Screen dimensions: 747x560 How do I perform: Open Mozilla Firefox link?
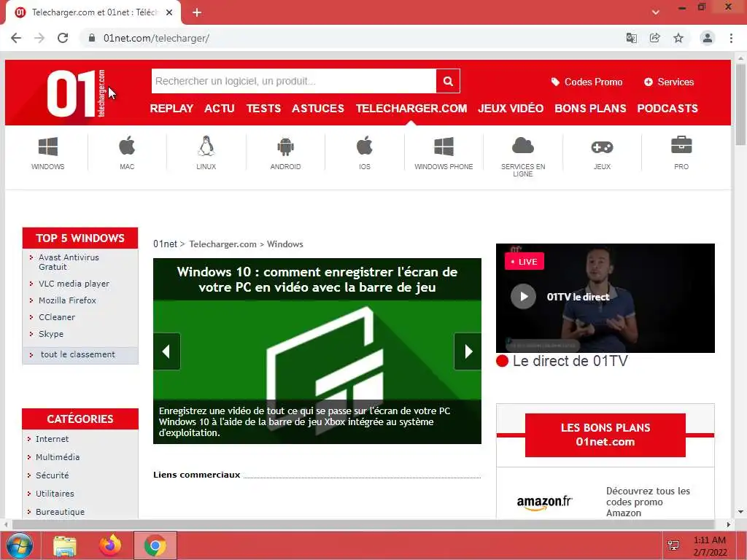pyautogui.click(x=67, y=300)
